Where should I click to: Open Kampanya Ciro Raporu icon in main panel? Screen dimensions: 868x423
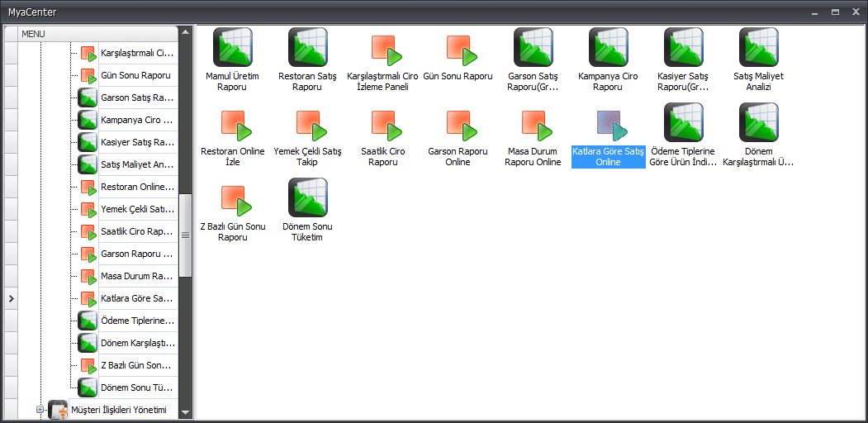[609, 47]
